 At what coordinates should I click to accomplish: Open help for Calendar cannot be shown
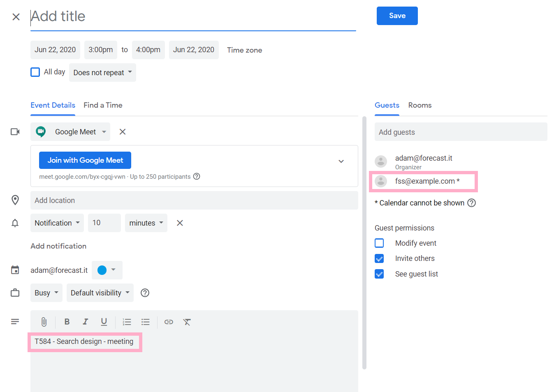click(x=472, y=203)
